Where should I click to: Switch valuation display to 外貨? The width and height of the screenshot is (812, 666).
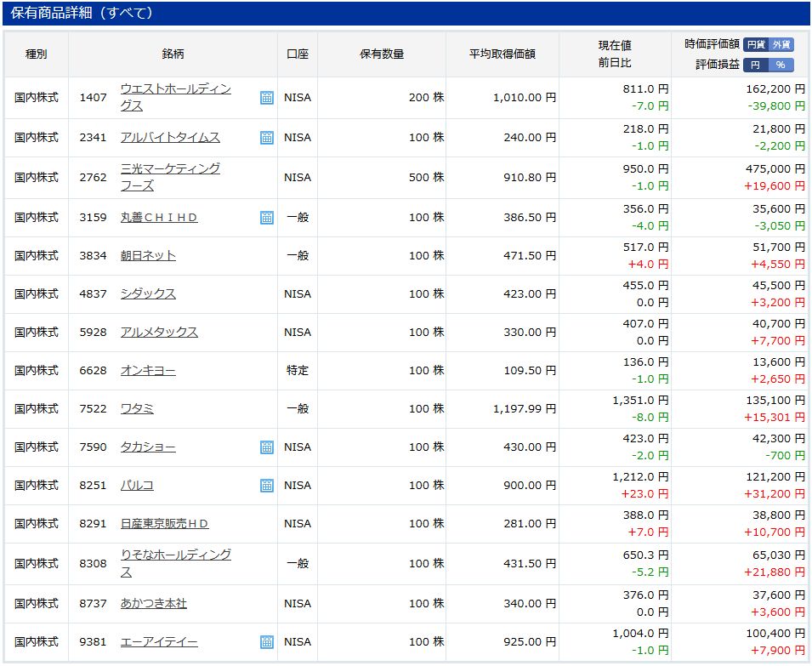[x=781, y=44]
